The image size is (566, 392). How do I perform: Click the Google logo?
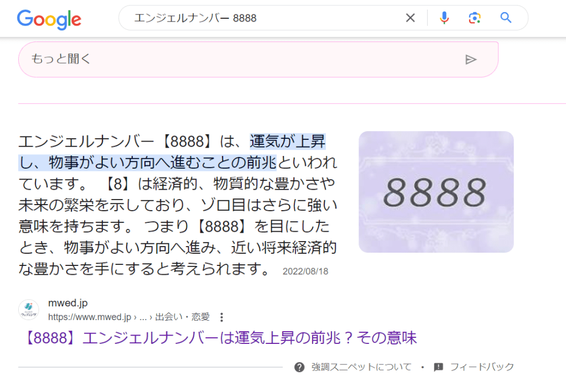(49, 19)
